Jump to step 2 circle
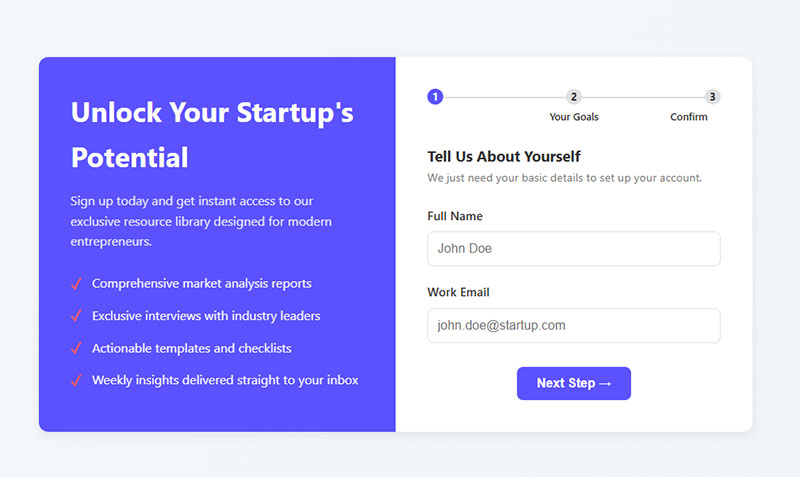Screen dimensions: 800x477 tap(574, 97)
